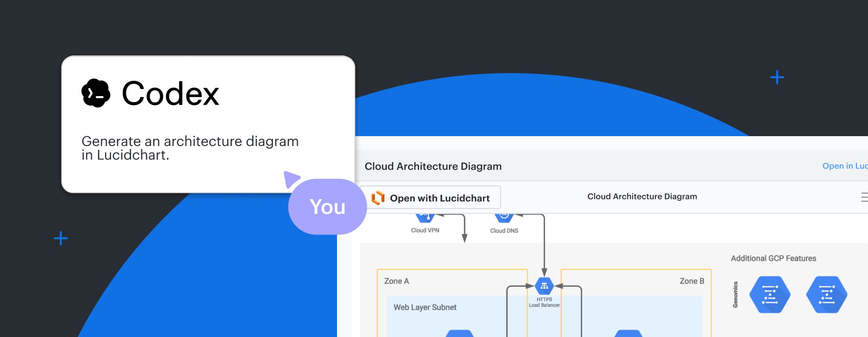This screenshot has width=868, height=337.
Task: Select the Additional GCP Features label
Action: tap(774, 258)
